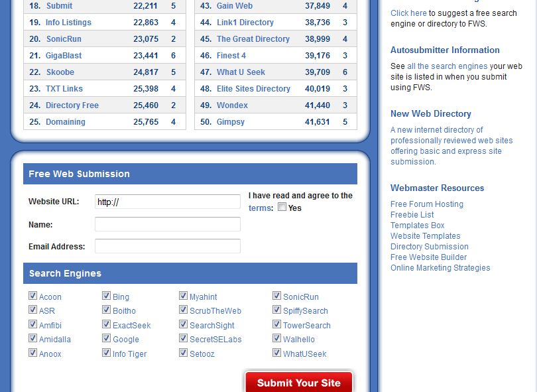Open 'all the search engines' link
This screenshot has width=537, height=392.
coord(447,66)
